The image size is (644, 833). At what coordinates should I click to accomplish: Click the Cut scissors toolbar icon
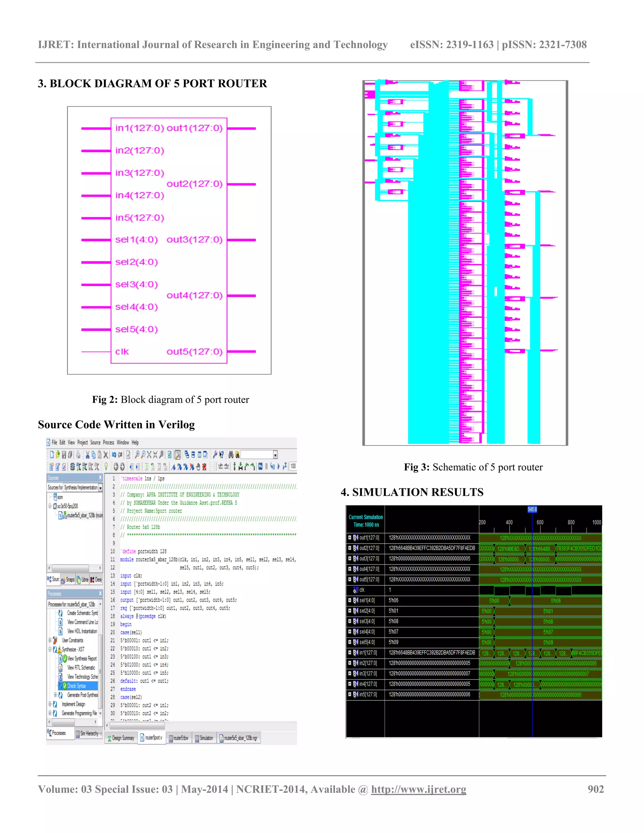click(88, 455)
